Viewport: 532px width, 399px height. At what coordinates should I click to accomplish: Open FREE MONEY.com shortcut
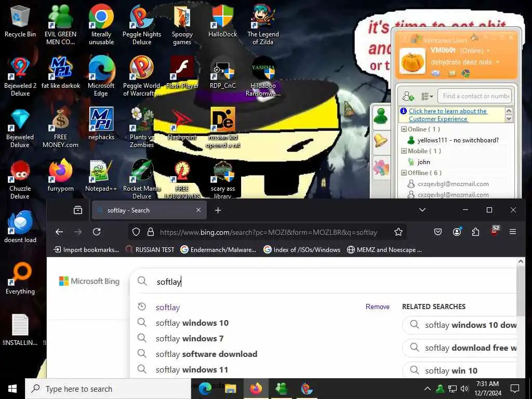[60, 128]
